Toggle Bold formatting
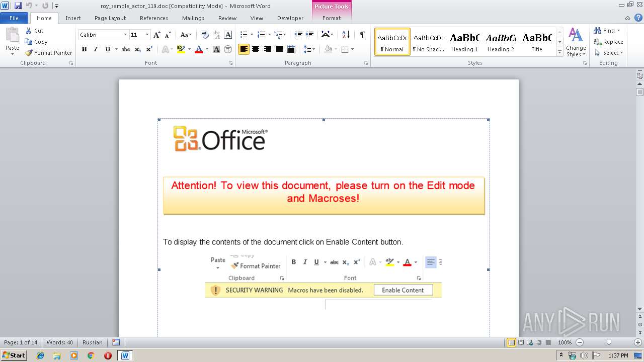Screen dimensions: 644x362 pyautogui.click(x=84, y=49)
